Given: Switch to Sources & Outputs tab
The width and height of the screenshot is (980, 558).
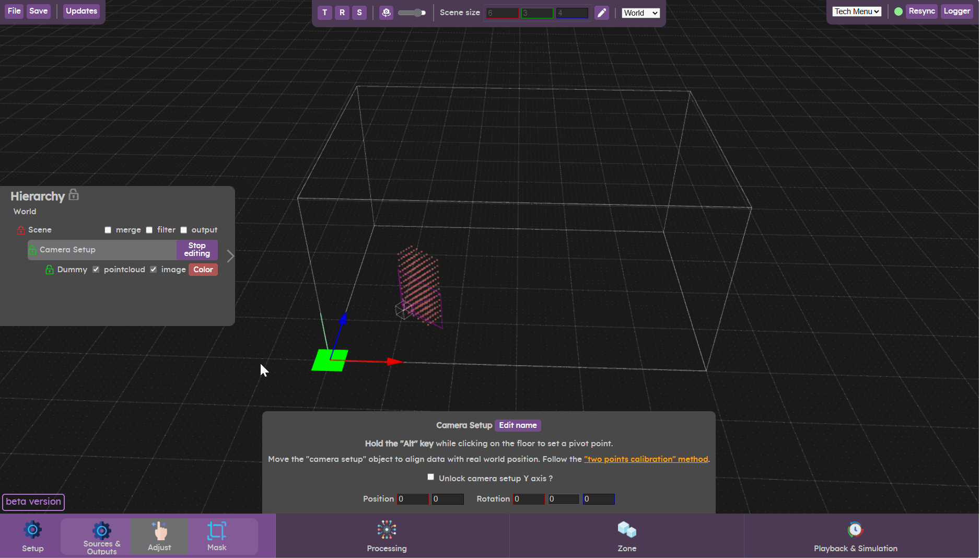Looking at the screenshot, I should coord(102,537).
